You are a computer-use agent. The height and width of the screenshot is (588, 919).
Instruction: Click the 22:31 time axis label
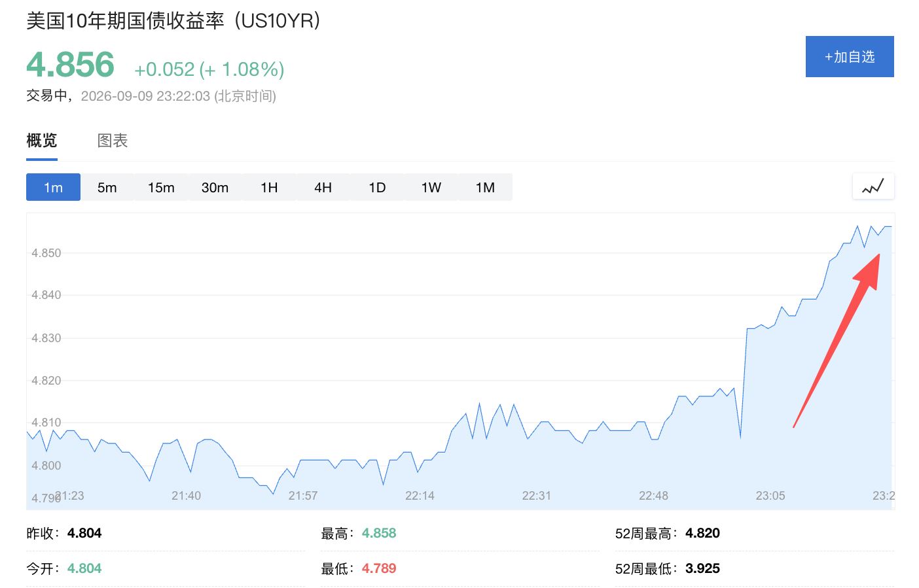tap(537, 496)
